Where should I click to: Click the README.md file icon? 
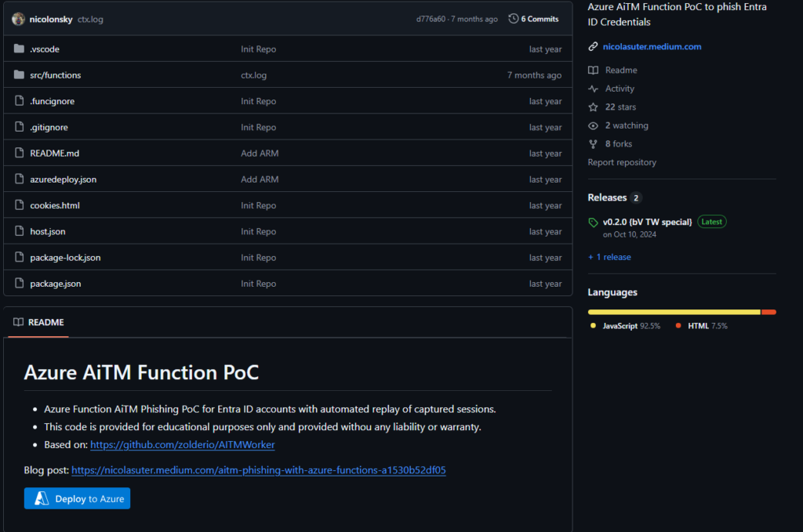click(x=20, y=153)
